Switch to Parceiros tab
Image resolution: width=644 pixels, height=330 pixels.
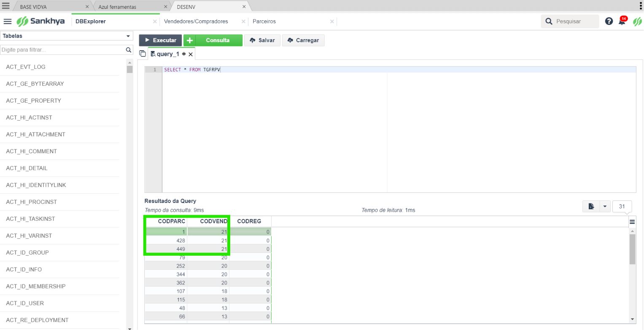point(293,21)
